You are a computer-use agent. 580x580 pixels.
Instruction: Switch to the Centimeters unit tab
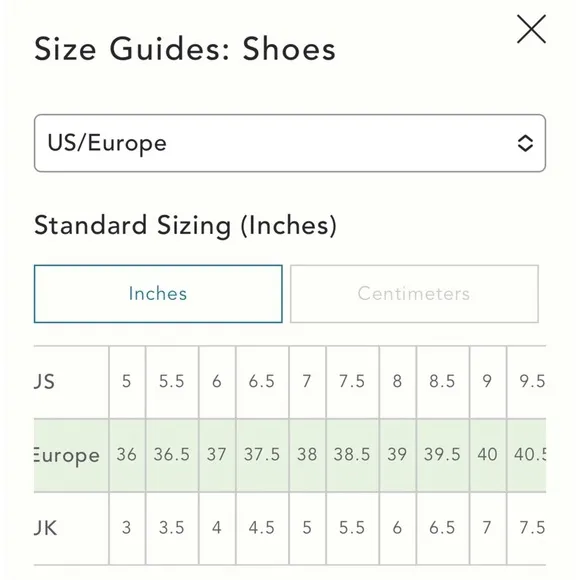click(414, 294)
